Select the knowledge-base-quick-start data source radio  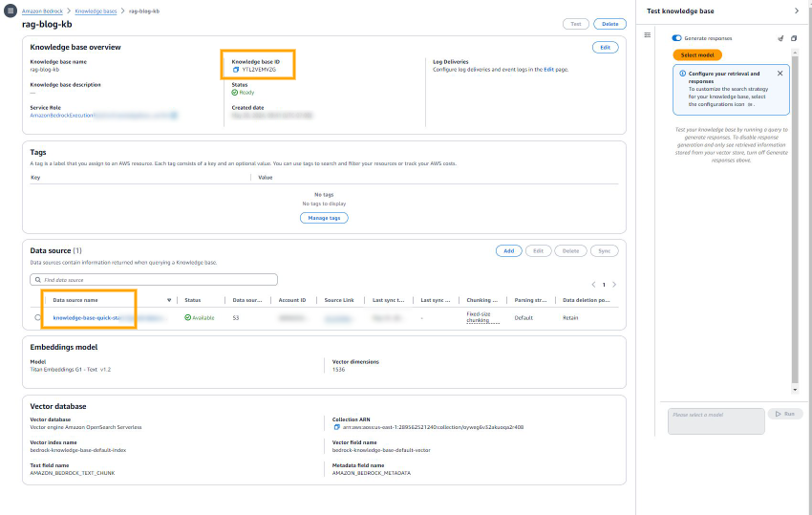(38, 317)
